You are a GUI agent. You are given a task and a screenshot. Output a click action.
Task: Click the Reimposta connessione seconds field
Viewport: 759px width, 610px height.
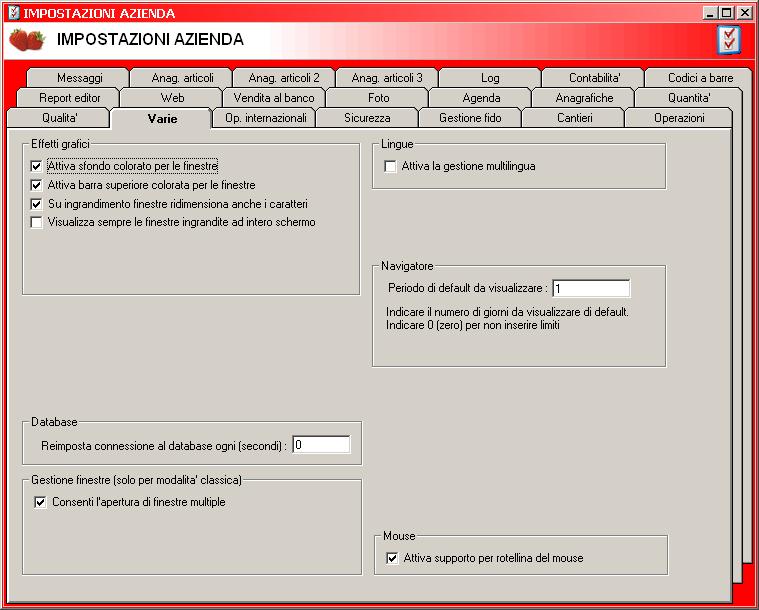[x=321, y=445]
